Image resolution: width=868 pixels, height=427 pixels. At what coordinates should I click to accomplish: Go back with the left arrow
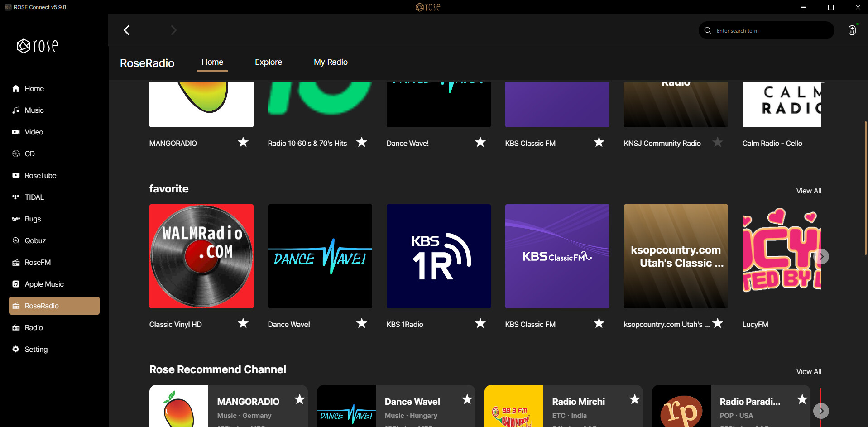point(127,30)
